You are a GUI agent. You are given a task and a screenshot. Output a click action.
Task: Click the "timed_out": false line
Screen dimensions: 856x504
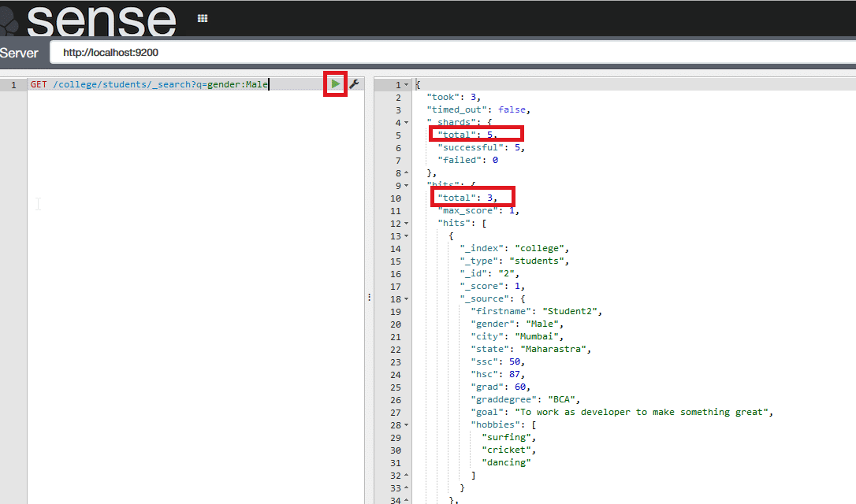click(x=478, y=109)
